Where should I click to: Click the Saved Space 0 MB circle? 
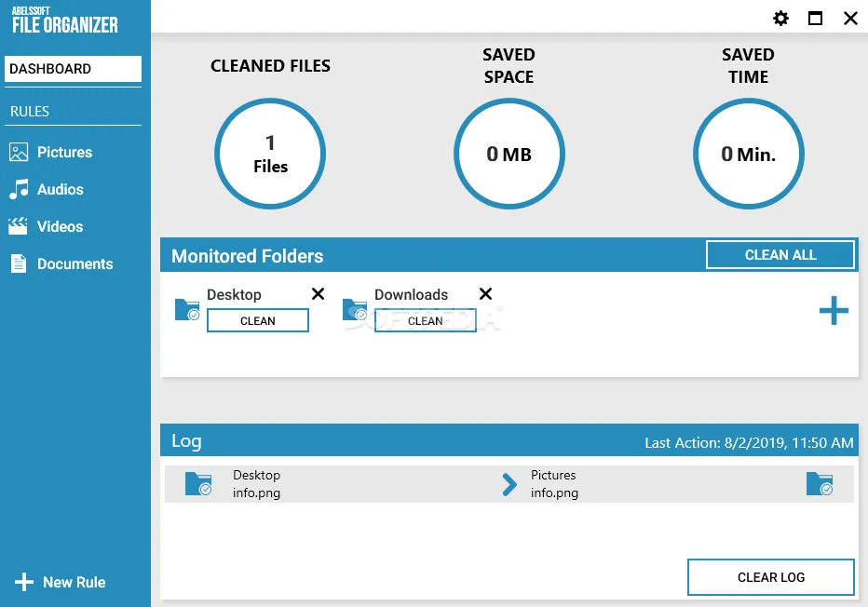pos(509,154)
